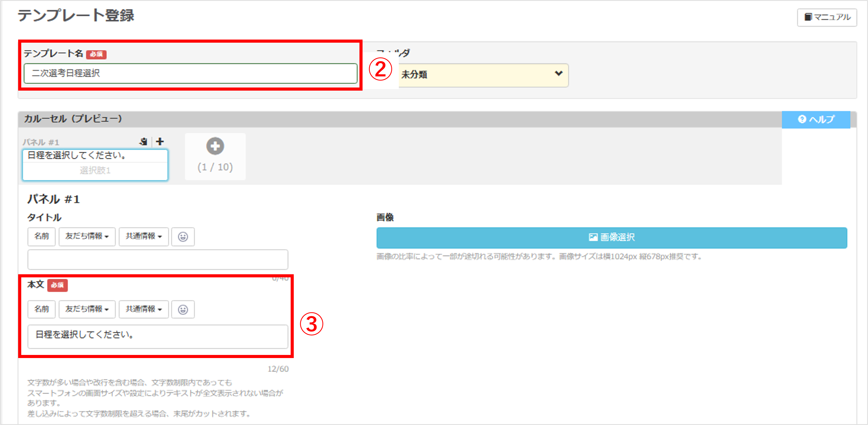Insert 名前 into the タイトル field
Screen dimensions: 868x425
41,237
